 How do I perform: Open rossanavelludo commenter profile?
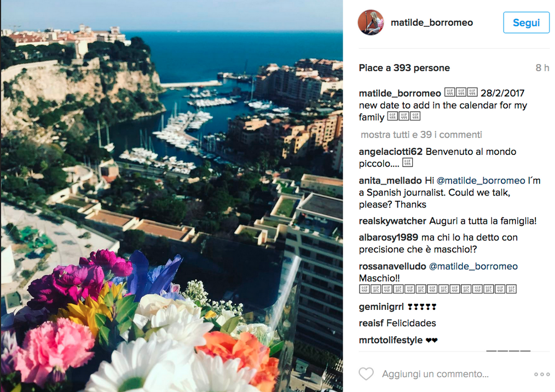point(391,267)
